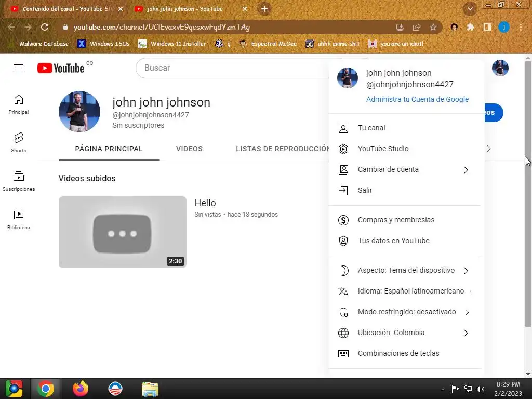The height and width of the screenshot is (399, 532).
Task: Toggle the Chrome side panel icon
Action: [x=487, y=27]
